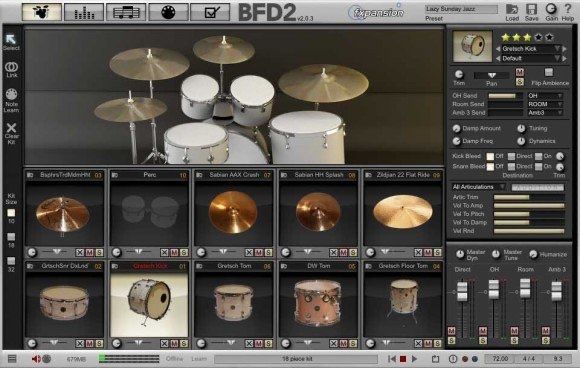This screenshot has width=580, height=368.
Task: Click the Lazy Sunday Jazz preset field
Action: 461,9
